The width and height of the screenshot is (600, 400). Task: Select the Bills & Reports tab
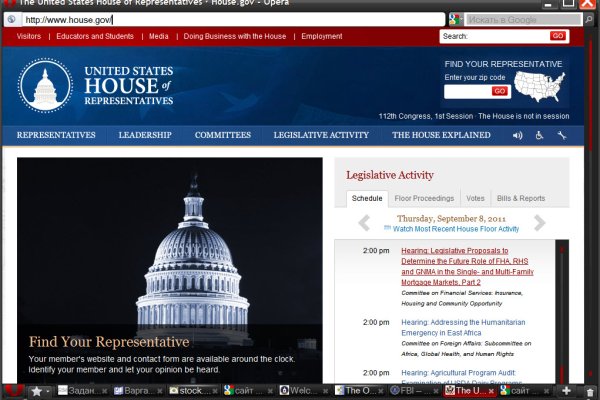(521, 198)
